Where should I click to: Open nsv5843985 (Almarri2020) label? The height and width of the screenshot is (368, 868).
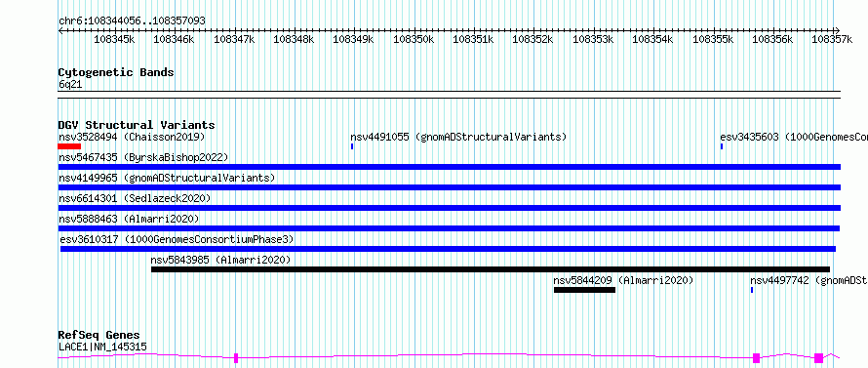coord(220,260)
